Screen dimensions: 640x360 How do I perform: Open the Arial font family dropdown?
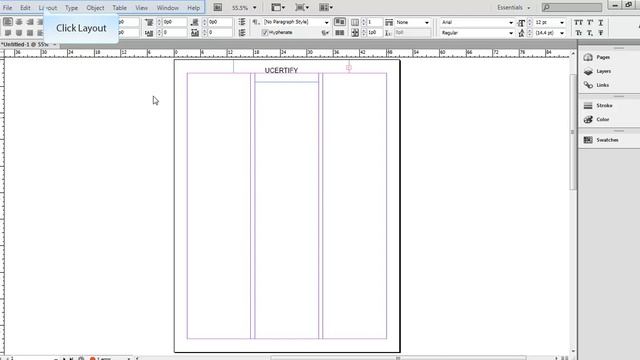point(511,22)
